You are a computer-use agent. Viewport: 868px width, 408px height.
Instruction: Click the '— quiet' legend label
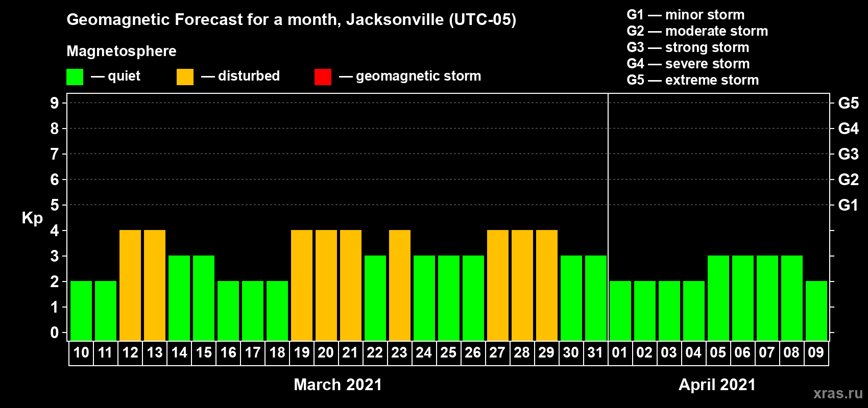(x=115, y=76)
